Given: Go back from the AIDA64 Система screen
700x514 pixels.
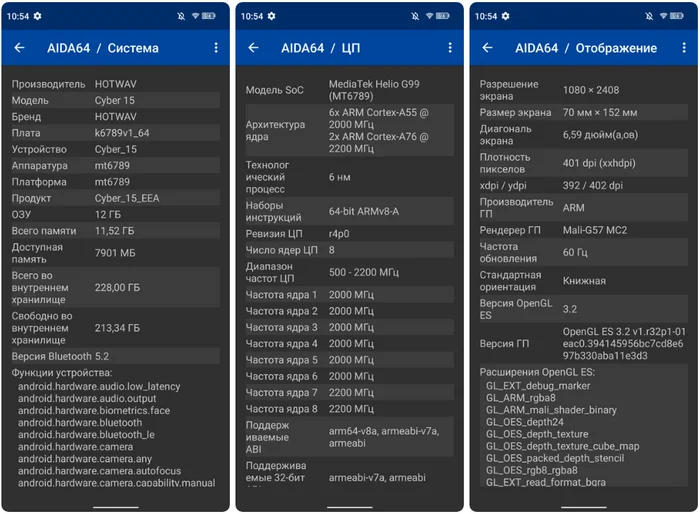Looking at the screenshot, I should [19, 48].
